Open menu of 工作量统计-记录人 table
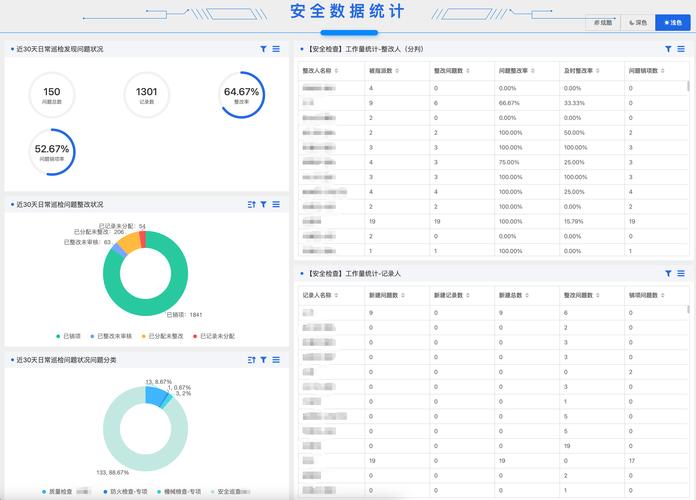 [x=681, y=274]
